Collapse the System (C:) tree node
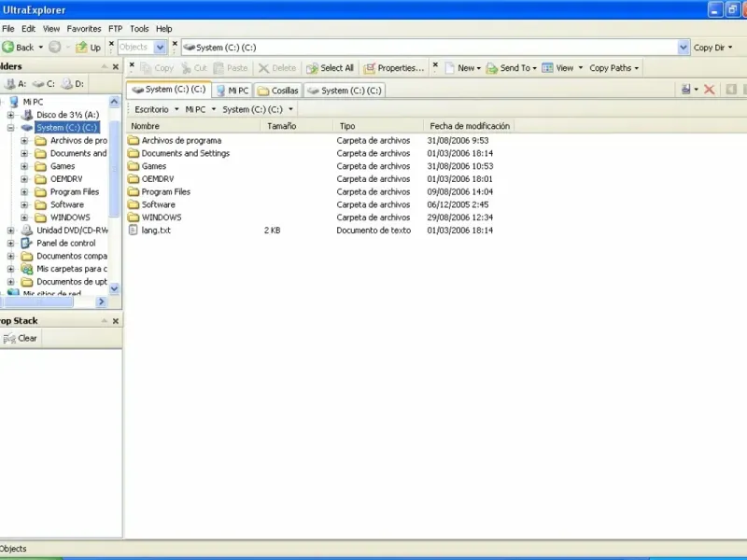Viewport: 747px width, 560px height. tap(10, 128)
